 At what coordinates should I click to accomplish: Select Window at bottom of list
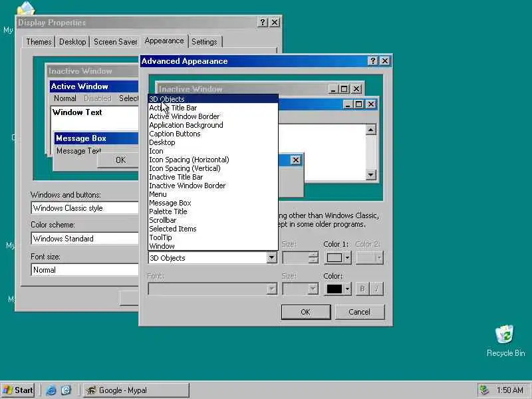(x=213, y=246)
